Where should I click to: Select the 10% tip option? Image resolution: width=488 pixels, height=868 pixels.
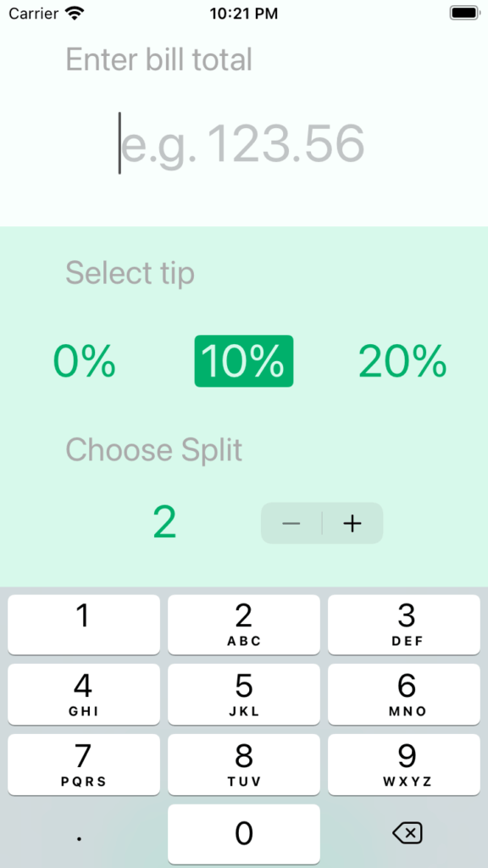[243, 361]
